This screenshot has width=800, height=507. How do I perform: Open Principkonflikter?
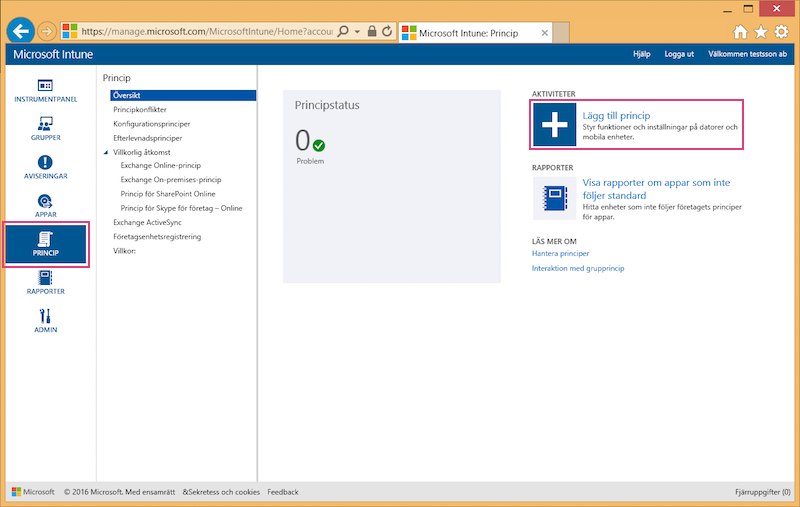point(140,110)
